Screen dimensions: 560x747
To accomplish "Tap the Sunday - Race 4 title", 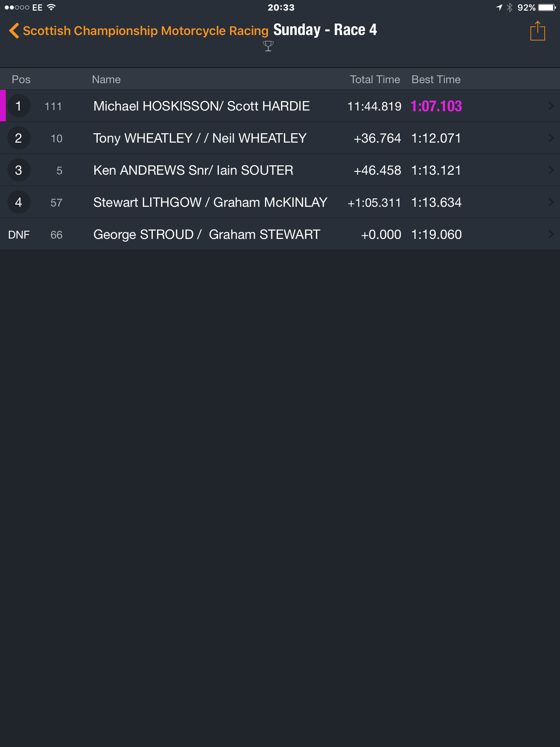I will 325,30.
